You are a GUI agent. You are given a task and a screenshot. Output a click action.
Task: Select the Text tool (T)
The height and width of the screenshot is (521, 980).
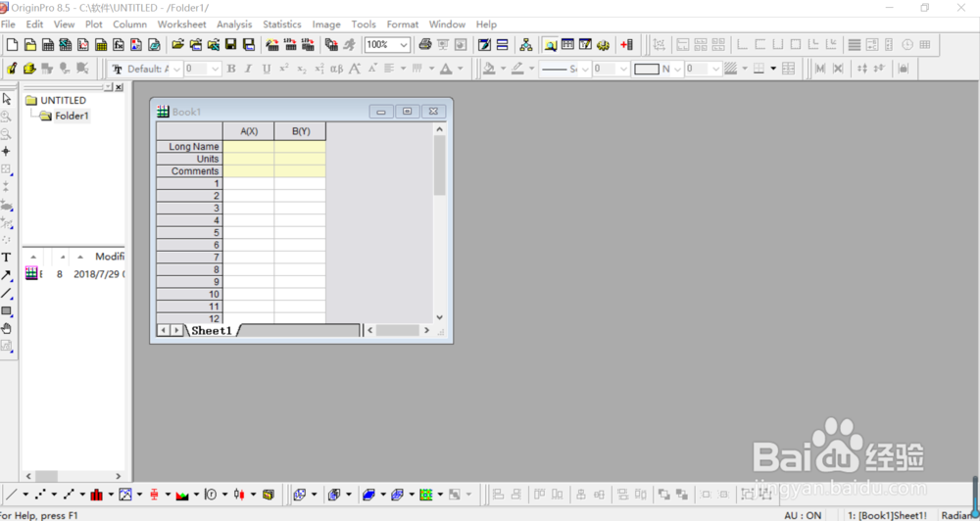click(x=6, y=258)
